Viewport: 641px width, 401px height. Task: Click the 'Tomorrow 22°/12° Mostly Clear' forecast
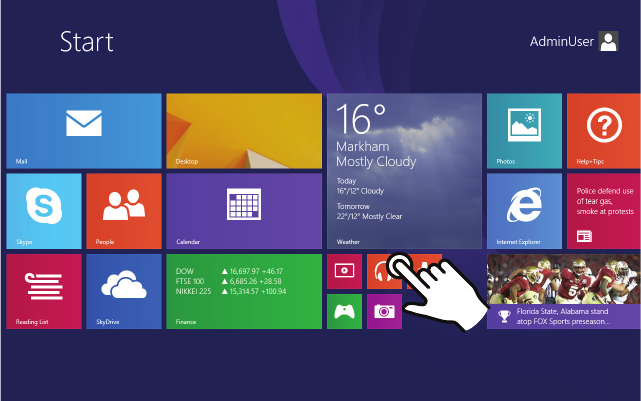coord(369,211)
